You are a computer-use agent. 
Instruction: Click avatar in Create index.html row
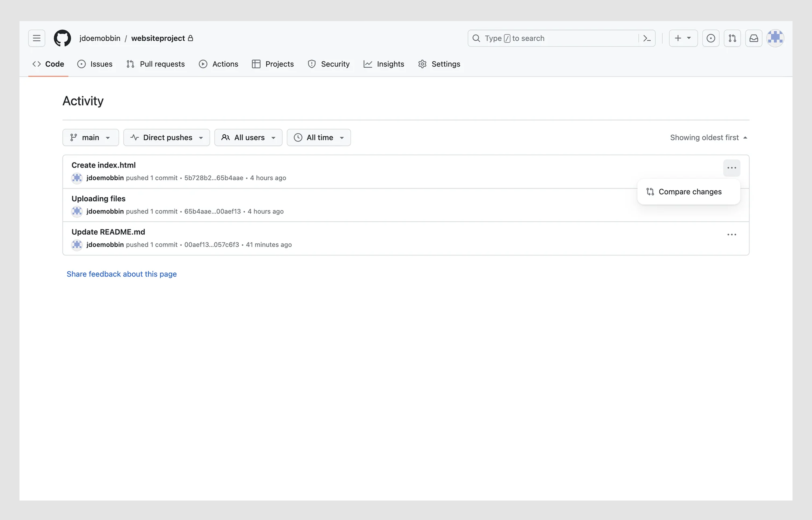77,178
